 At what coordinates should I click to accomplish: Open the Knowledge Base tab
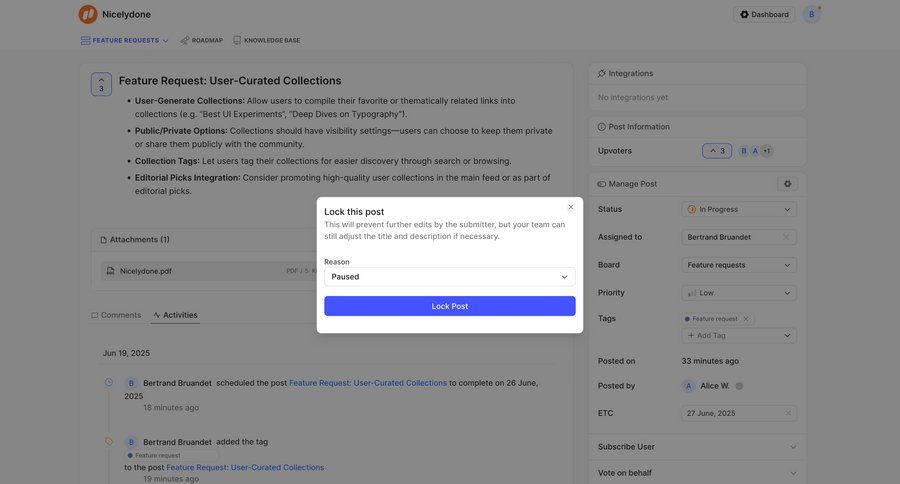point(267,40)
